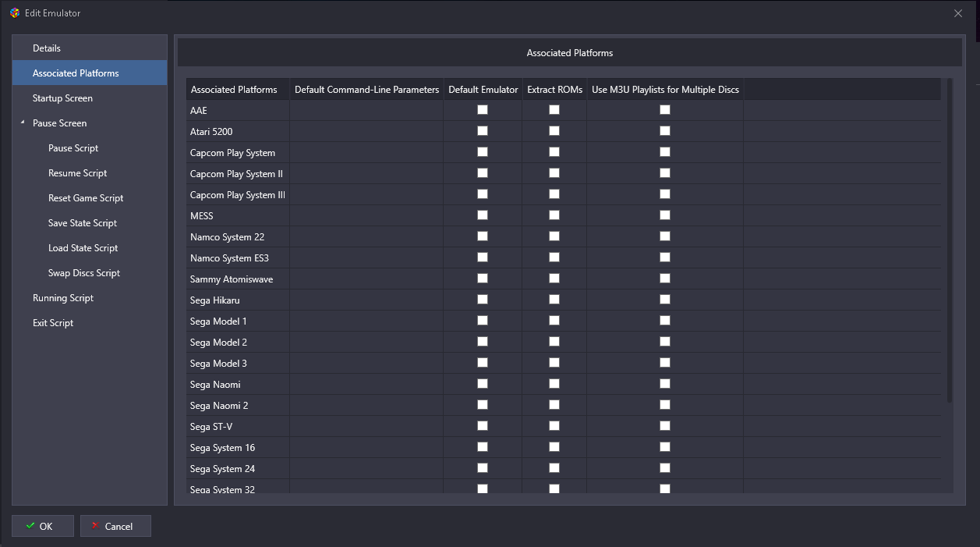The height and width of the screenshot is (547, 980).
Task: Check Extract ROMs for Namco System 22
Action: pos(554,236)
